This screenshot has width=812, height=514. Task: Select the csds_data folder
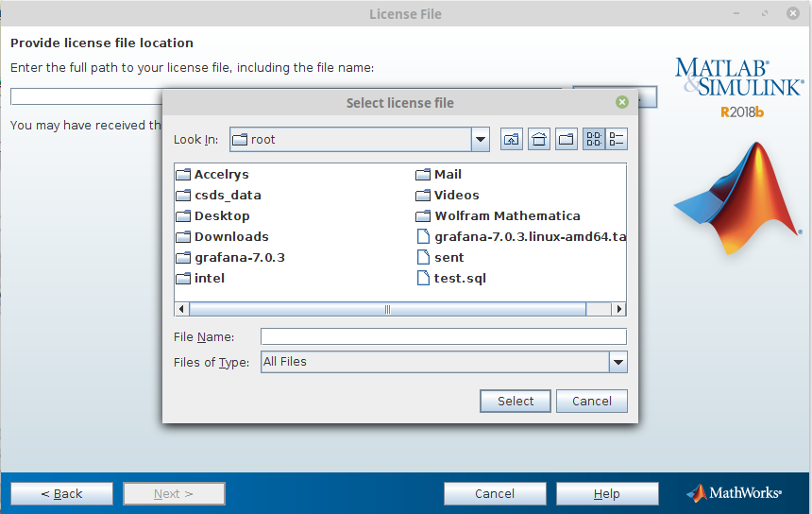tap(227, 196)
